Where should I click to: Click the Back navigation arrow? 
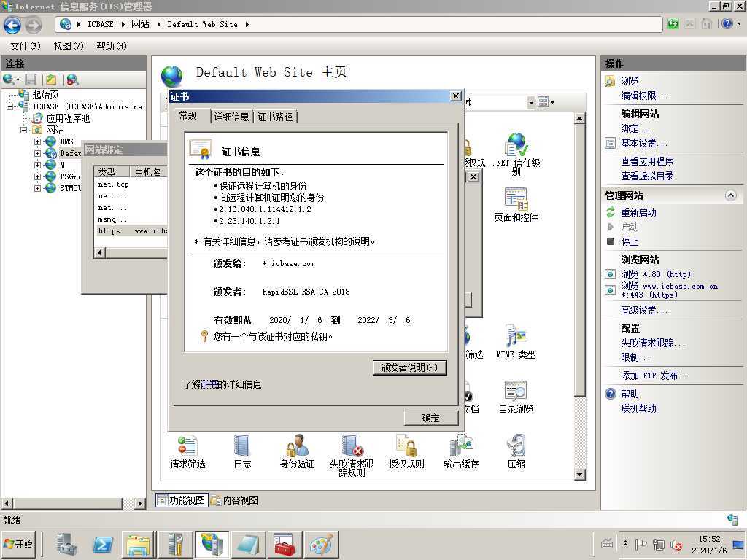click(12, 25)
